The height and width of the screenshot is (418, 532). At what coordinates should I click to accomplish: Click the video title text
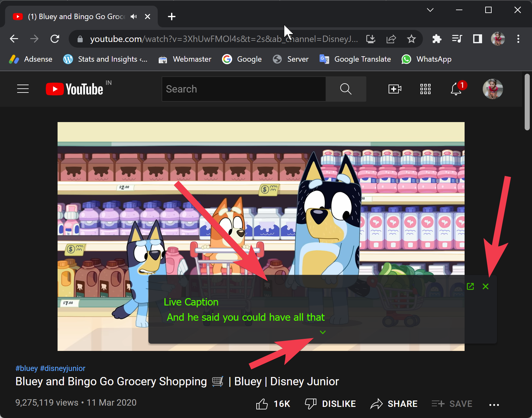click(177, 381)
